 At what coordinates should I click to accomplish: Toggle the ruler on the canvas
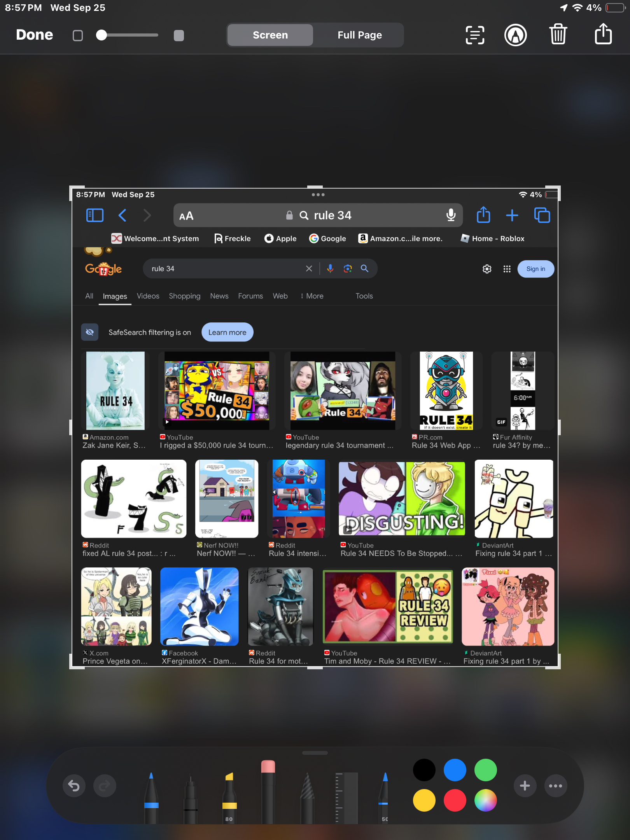point(346,797)
